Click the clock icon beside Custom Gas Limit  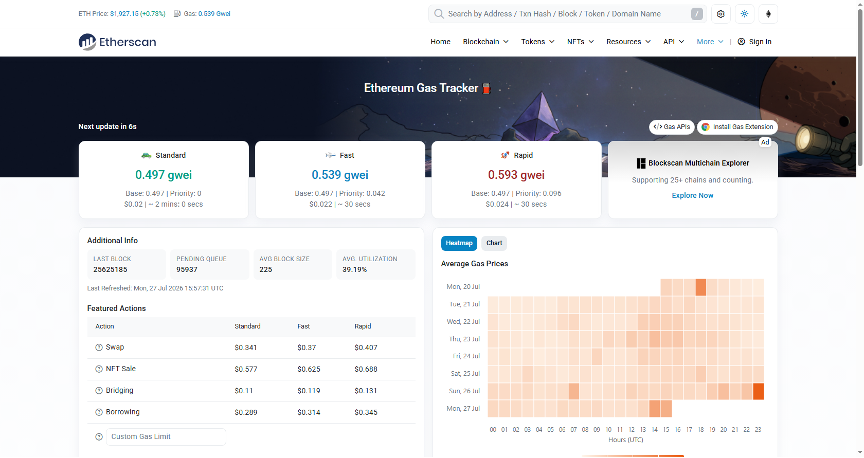(x=99, y=437)
